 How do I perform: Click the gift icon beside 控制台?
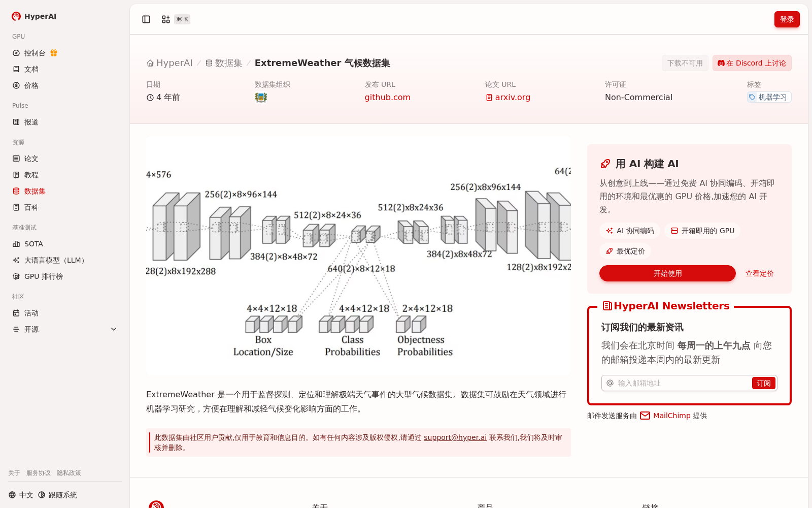(x=54, y=53)
